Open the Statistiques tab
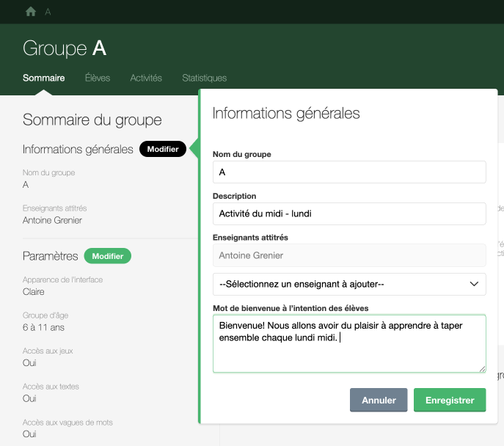Screen dimensions: 504x446 [x=204, y=78]
